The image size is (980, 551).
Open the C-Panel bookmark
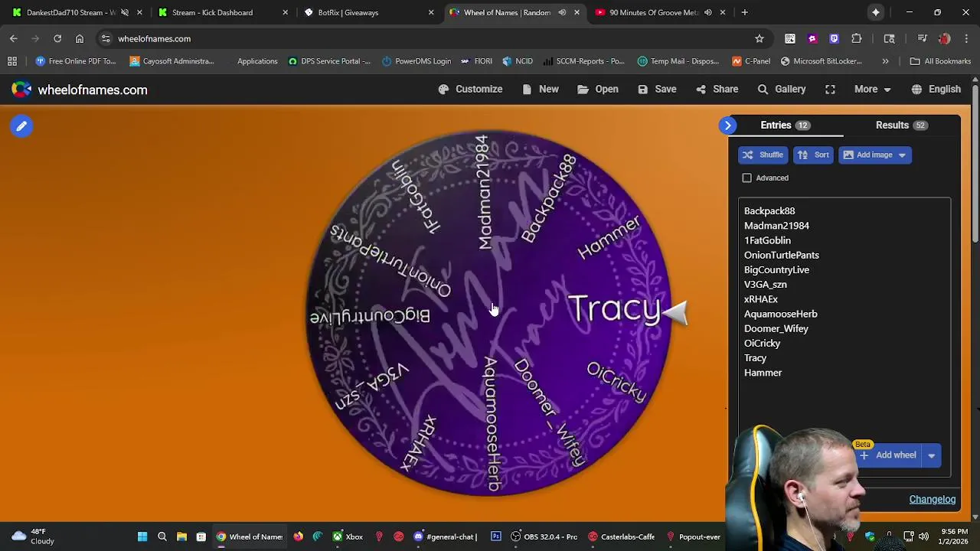[751, 61]
